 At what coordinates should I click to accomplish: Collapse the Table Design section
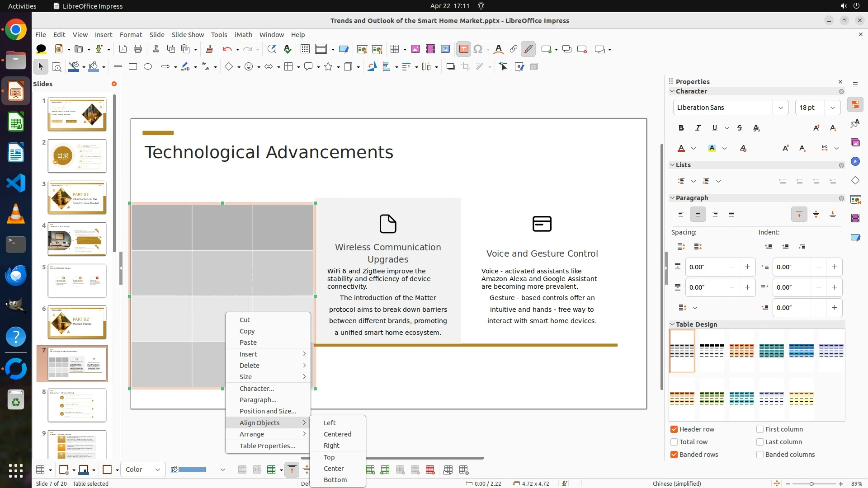tap(672, 324)
